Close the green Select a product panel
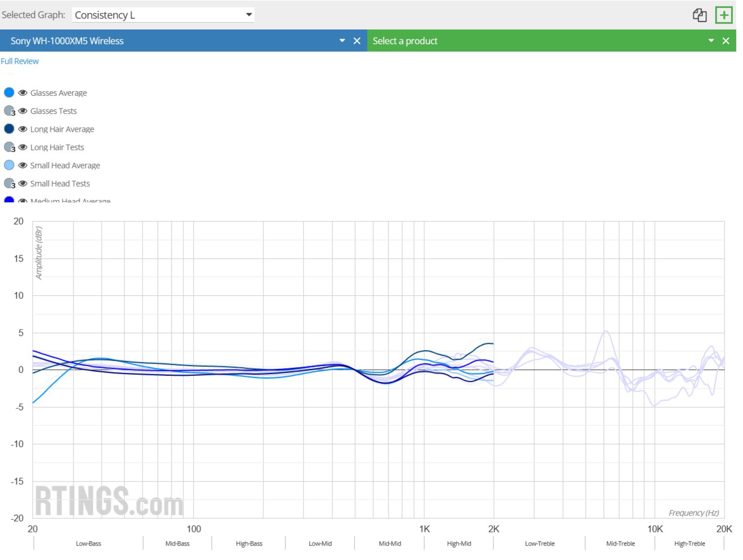This screenshot has height=560, width=743. (726, 41)
